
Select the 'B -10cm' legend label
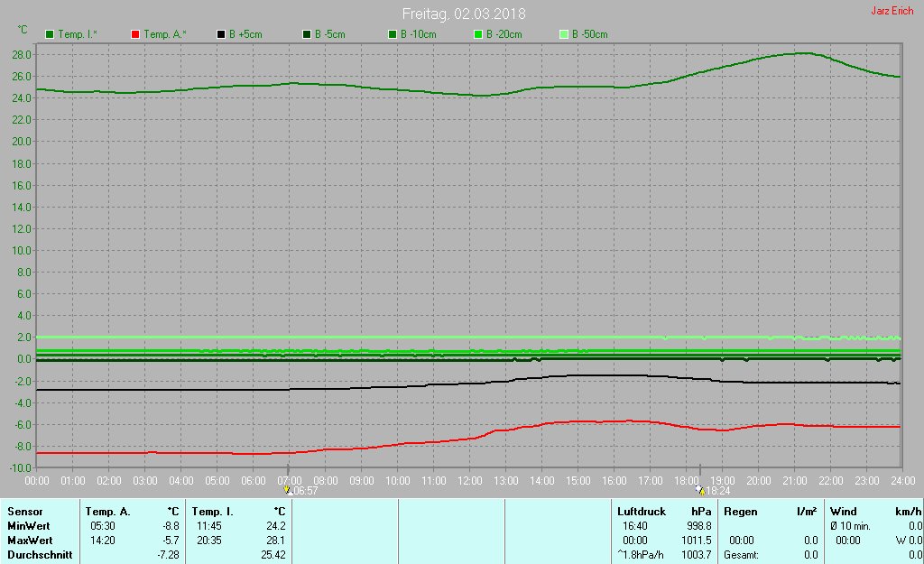[419, 35]
